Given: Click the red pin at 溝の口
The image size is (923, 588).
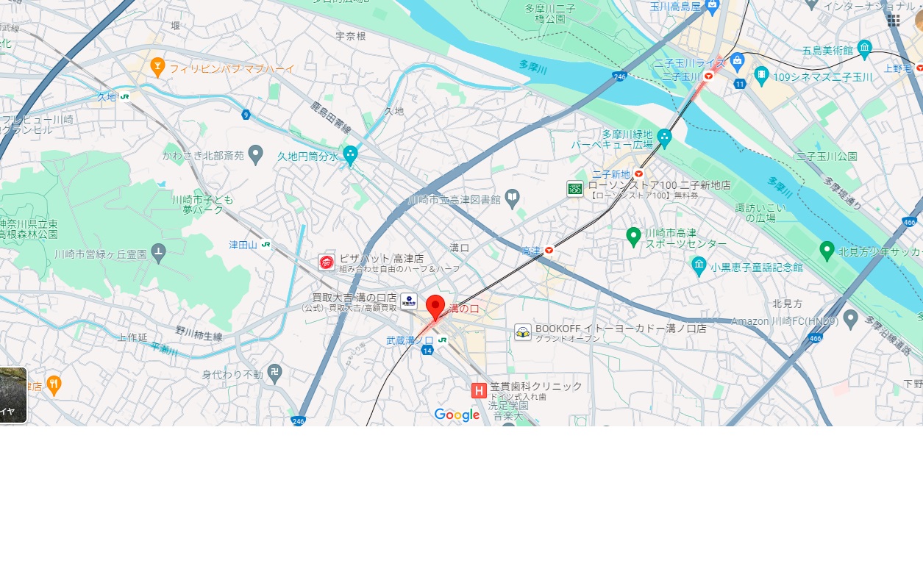Looking at the screenshot, I should (x=435, y=307).
